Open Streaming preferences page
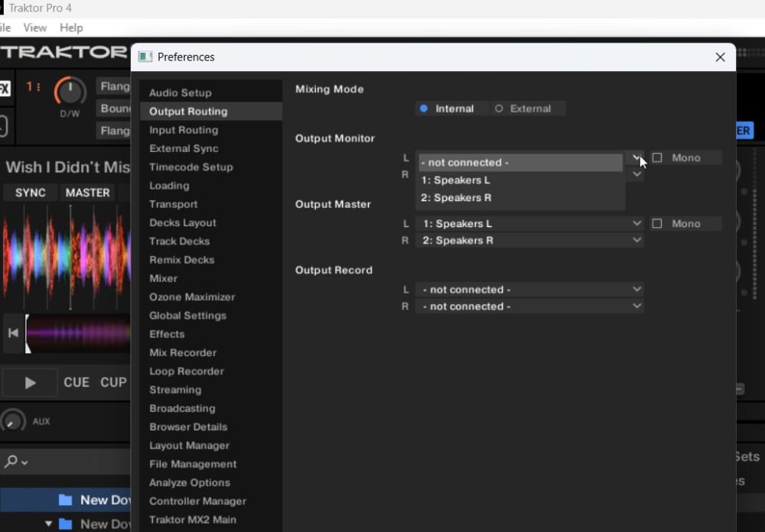This screenshot has width=765, height=532. pos(211,390)
